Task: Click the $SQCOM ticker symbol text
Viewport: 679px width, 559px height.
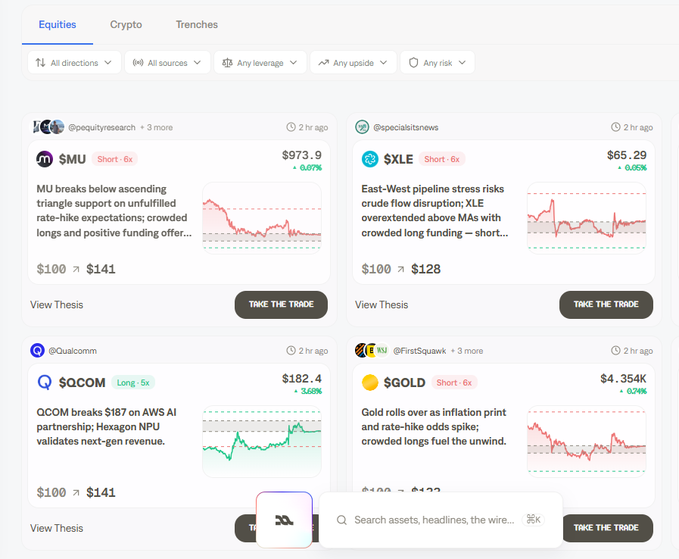Action: pos(82,383)
